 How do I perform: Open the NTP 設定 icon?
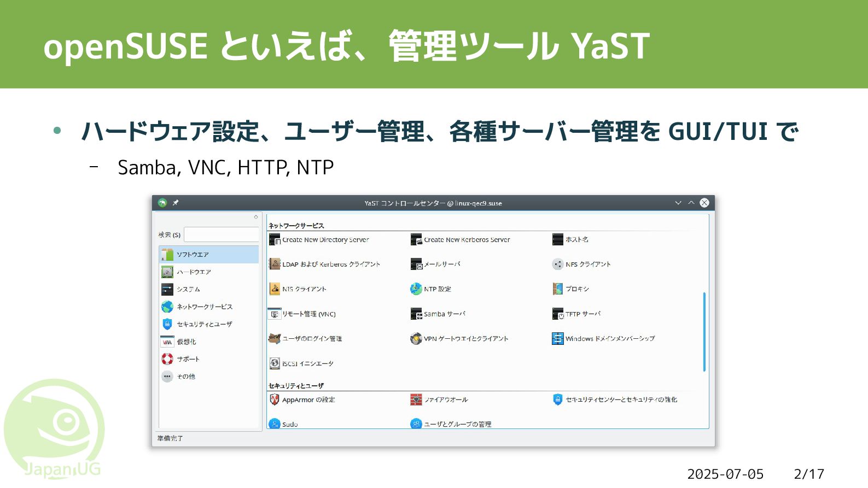click(416, 289)
